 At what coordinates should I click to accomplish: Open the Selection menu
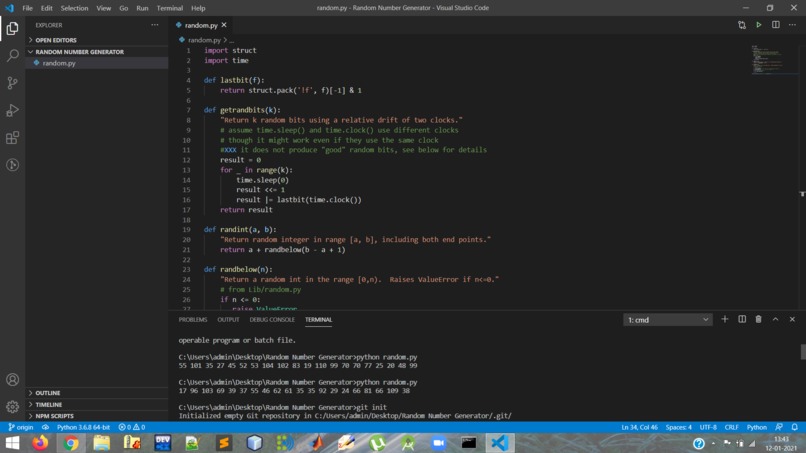(74, 8)
